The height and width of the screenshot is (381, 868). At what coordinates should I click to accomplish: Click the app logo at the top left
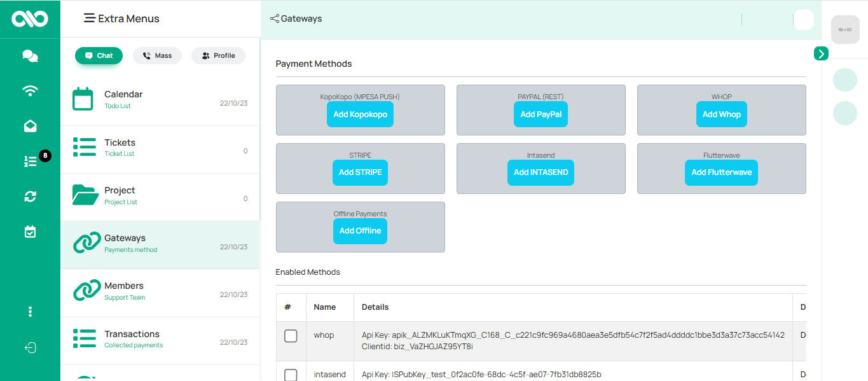[x=29, y=18]
